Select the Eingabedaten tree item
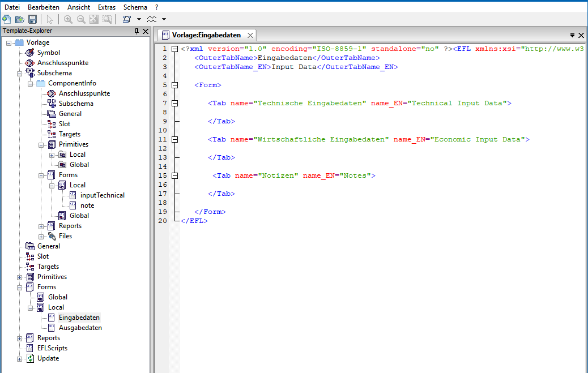588x373 pixels. (79, 318)
